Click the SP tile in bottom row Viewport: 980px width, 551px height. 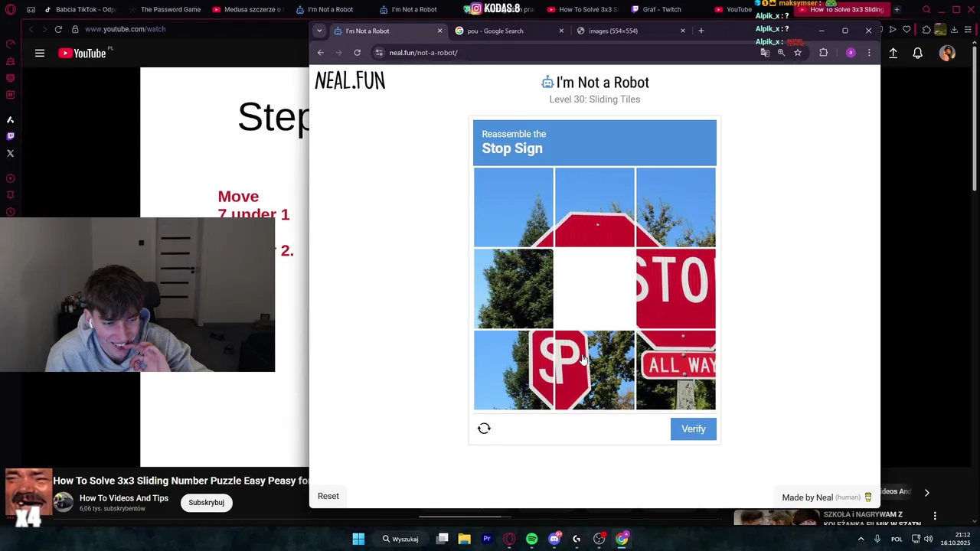595,370
